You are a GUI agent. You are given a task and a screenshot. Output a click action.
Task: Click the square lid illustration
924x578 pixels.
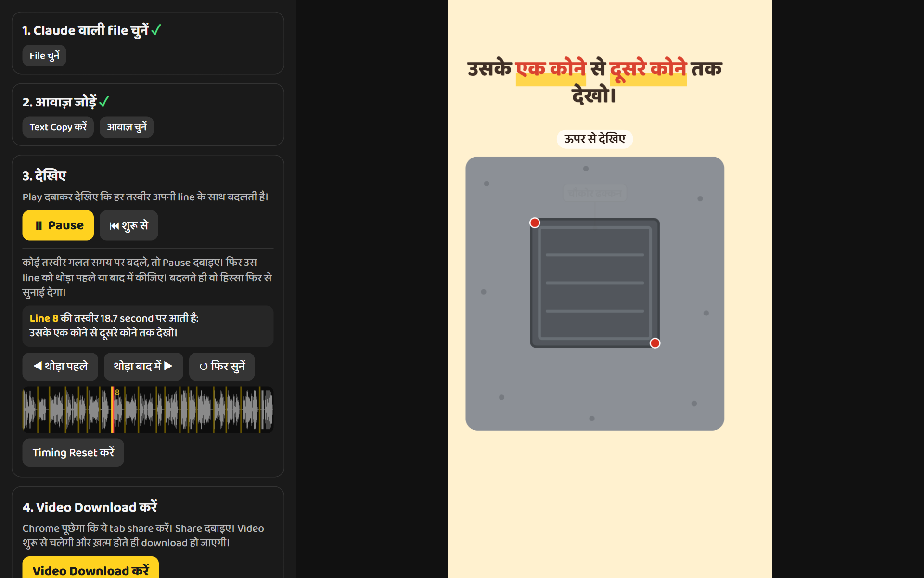pos(595,283)
